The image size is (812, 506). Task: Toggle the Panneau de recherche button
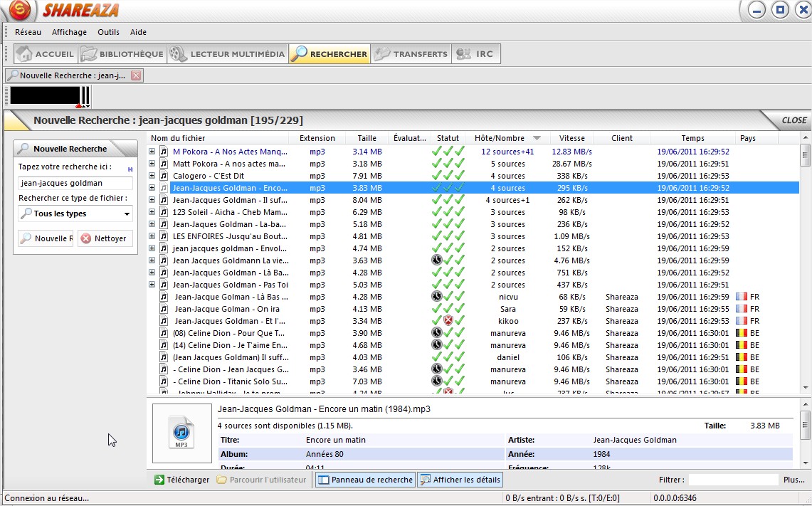click(x=366, y=480)
